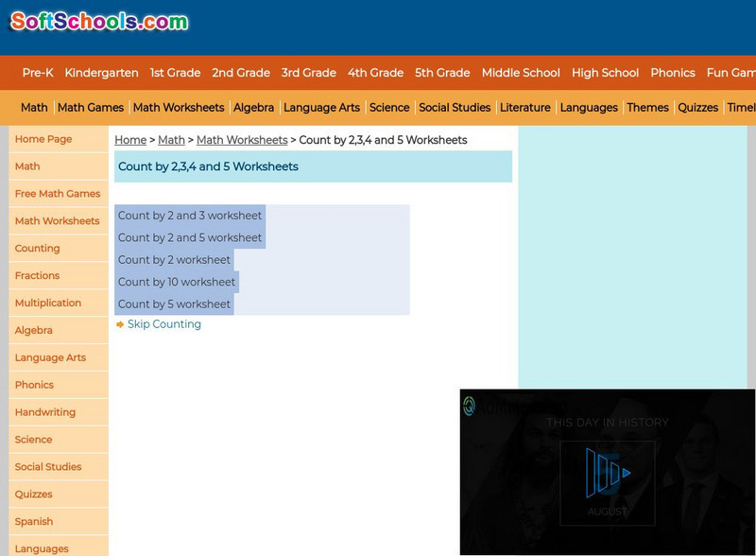Select Math in the subject bar
The width and height of the screenshot is (756, 556).
point(34,108)
